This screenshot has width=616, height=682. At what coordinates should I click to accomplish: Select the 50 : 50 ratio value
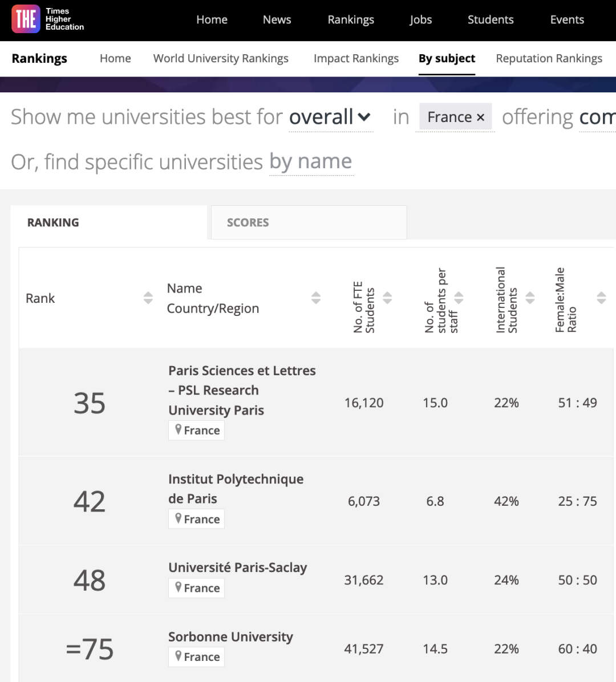click(578, 580)
